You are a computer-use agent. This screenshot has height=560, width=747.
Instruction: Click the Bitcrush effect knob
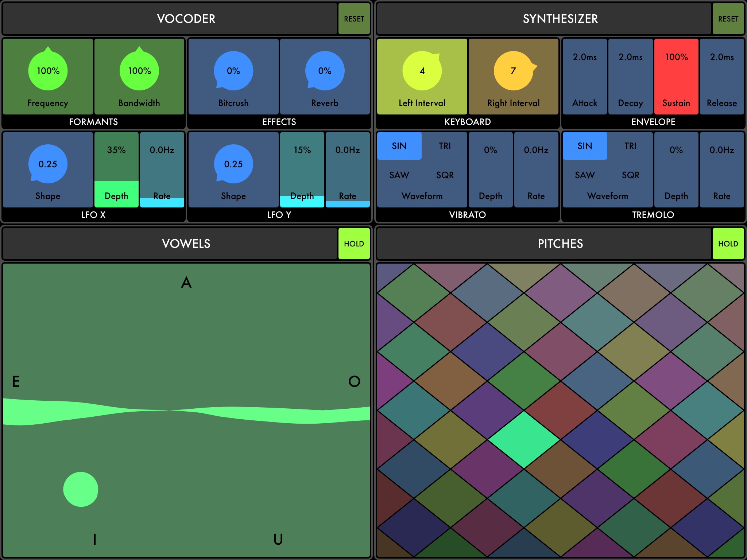233,71
